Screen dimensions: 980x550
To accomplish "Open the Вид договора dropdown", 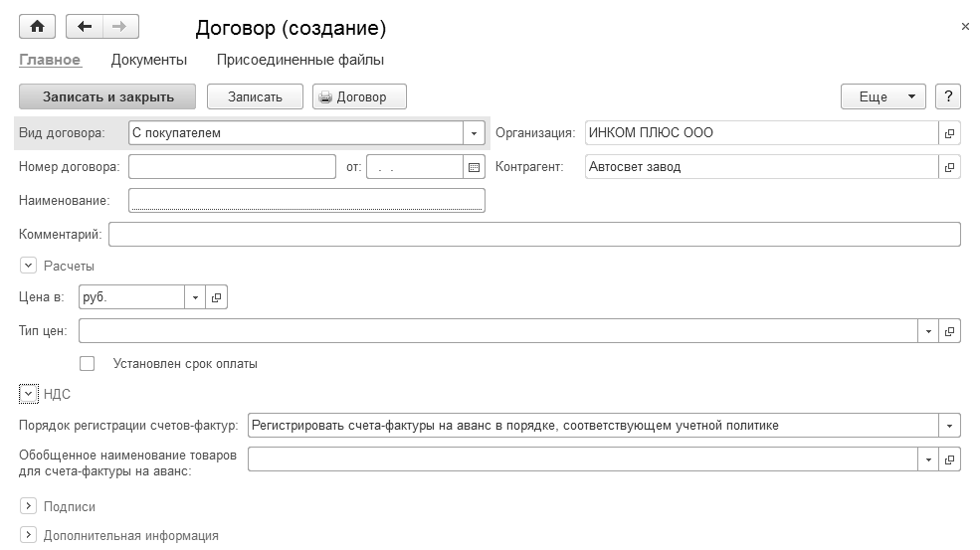I will click(474, 133).
